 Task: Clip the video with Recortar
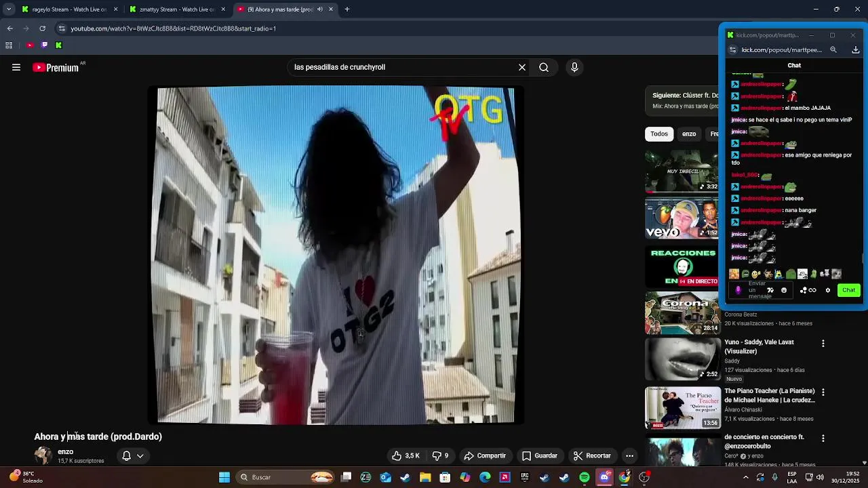pos(592,455)
